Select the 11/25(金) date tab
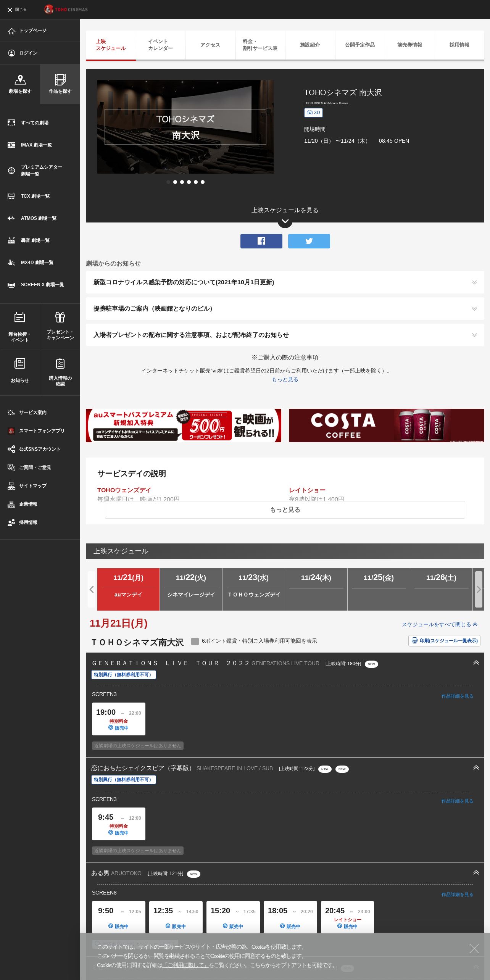Image resolution: width=490 pixels, height=980 pixels. (379, 589)
